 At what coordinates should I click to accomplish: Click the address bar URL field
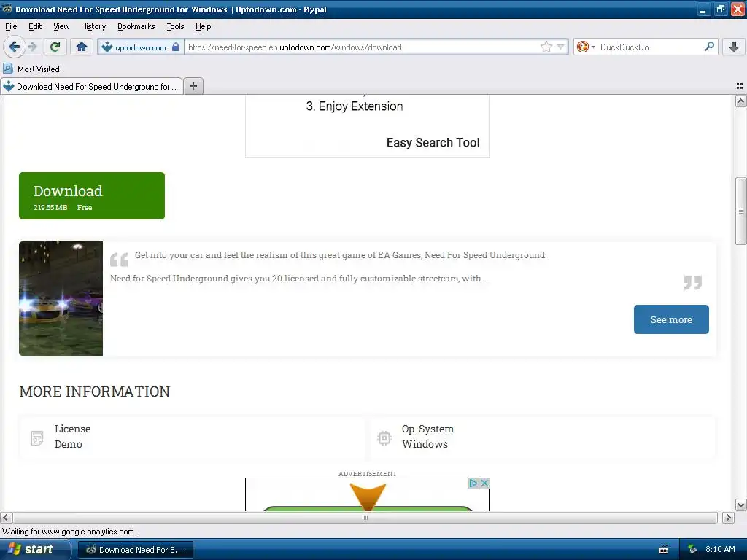pyautogui.click(x=362, y=47)
